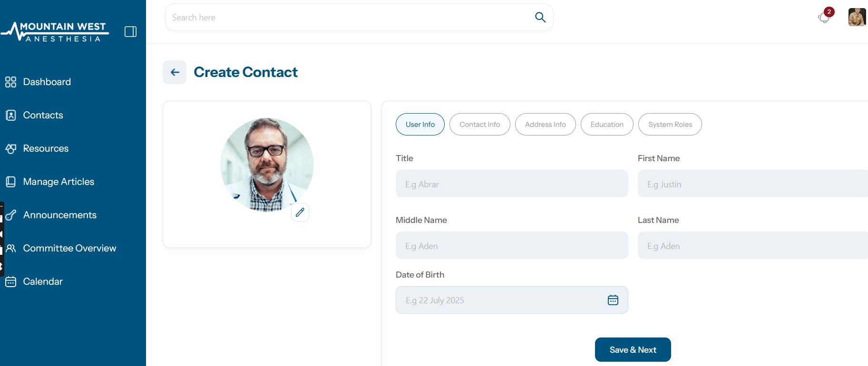Open Dashboard from the sidebar
868x366 pixels.
click(x=47, y=82)
